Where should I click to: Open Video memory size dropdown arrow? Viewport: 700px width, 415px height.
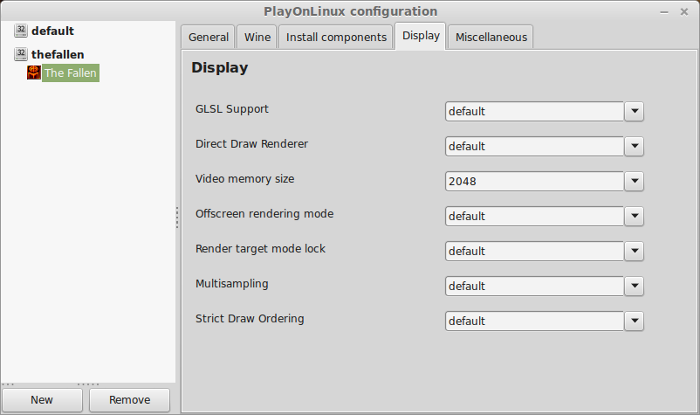click(634, 181)
